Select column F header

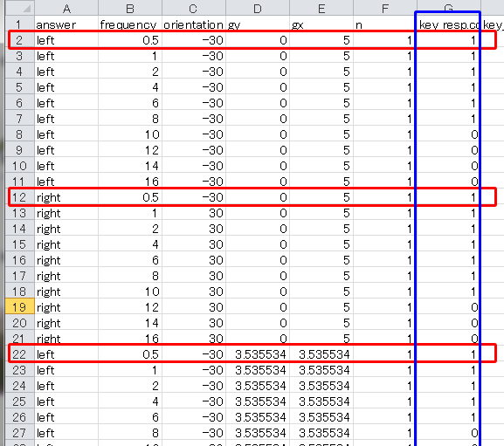(x=385, y=8)
